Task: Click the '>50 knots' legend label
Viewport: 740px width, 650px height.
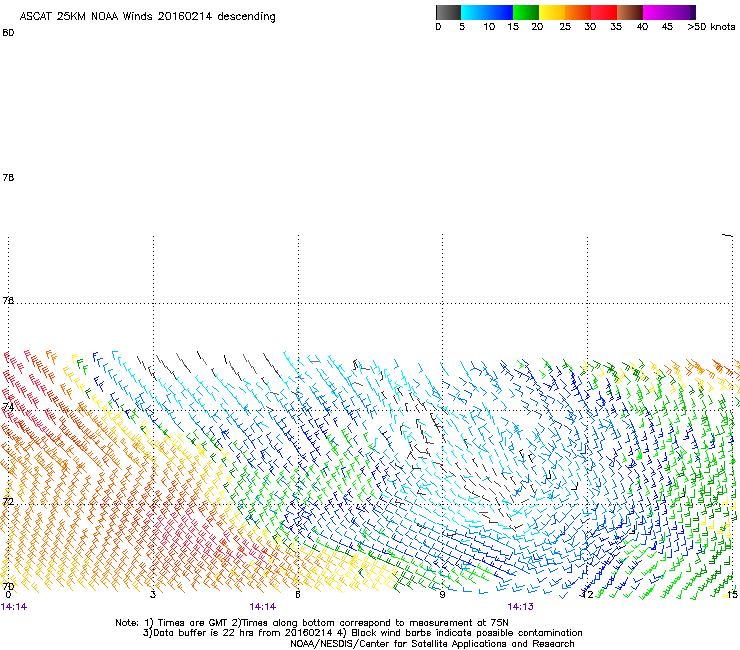Action: coord(711,27)
